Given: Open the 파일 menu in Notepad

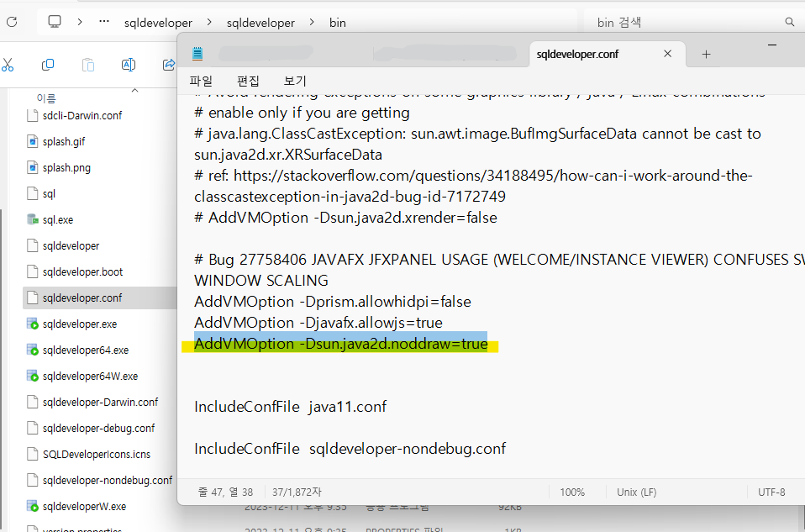Looking at the screenshot, I should coord(203,81).
